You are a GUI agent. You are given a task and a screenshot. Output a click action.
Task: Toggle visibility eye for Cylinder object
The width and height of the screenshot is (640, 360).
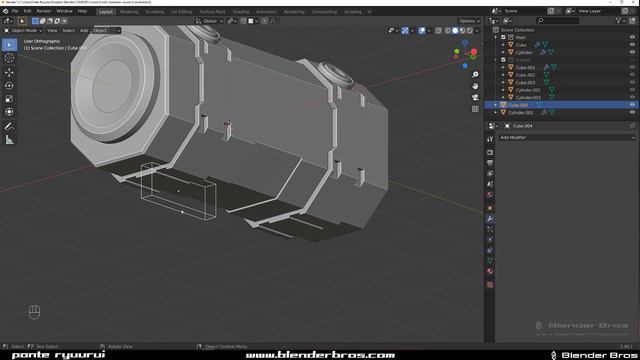pos(632,52)
